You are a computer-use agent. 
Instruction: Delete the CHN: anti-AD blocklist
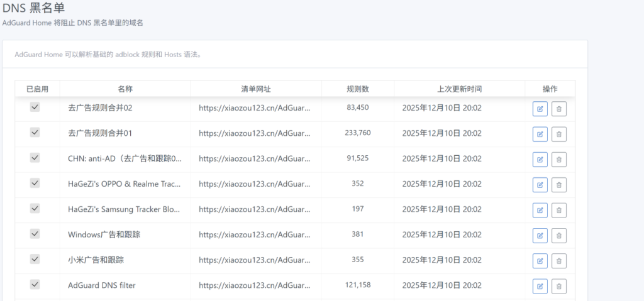point(559,160)
